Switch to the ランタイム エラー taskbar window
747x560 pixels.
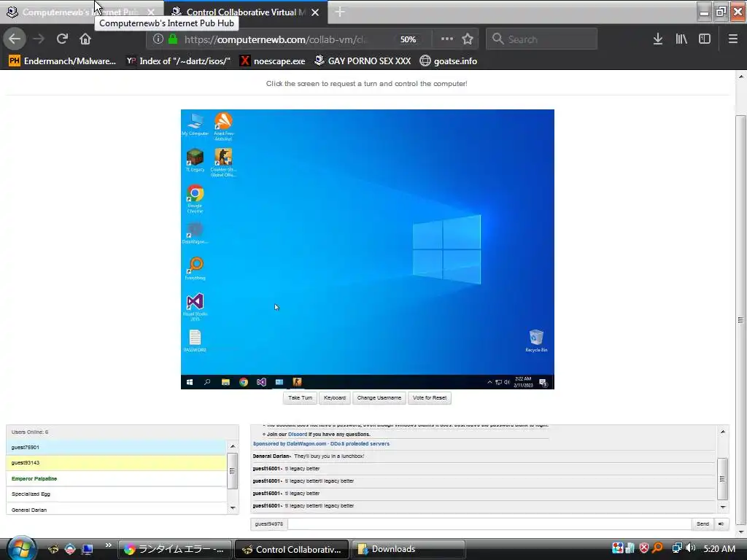coord(175,550)
